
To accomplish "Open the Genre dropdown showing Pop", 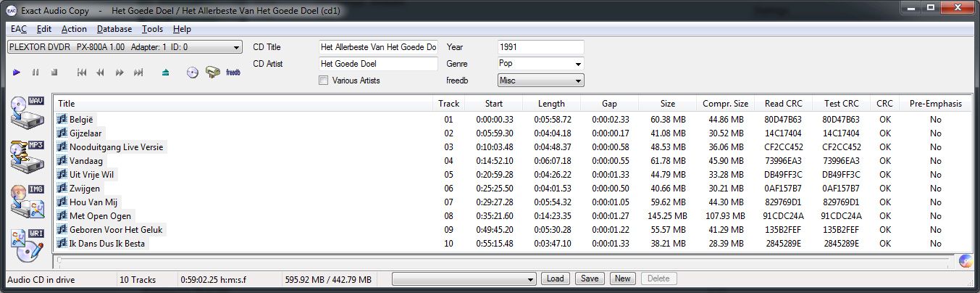I will tap(540, 64).
